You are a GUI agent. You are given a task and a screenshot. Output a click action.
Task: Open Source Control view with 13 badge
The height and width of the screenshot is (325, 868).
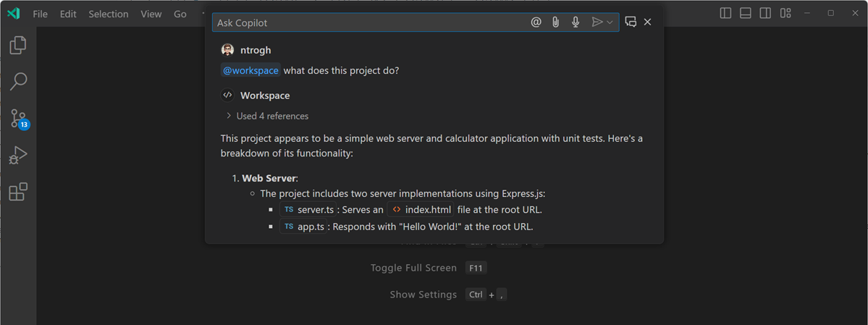pyautogui.click(x=18, y=119)
